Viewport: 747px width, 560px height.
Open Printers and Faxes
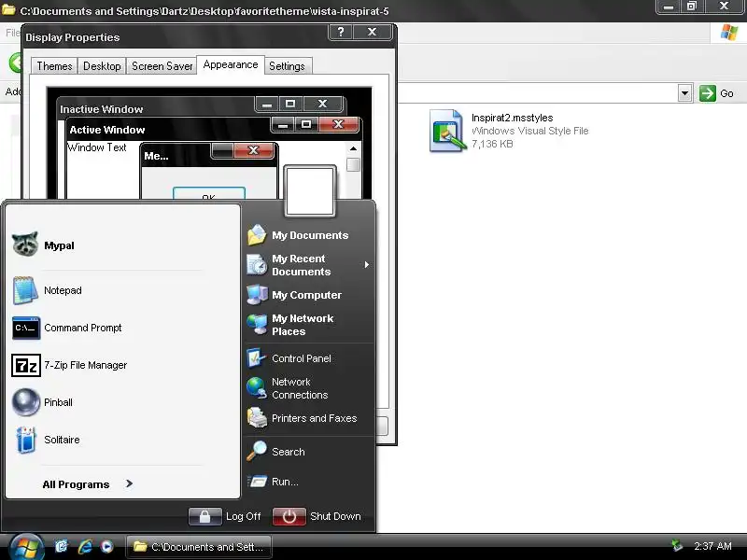[x=302, y=418]
